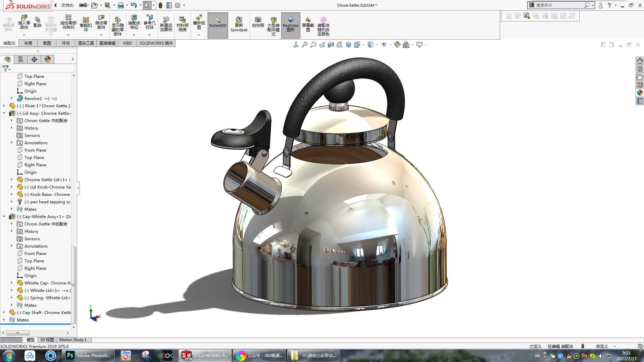Click the Reference Geometry (参考几何体) tool

150,22
